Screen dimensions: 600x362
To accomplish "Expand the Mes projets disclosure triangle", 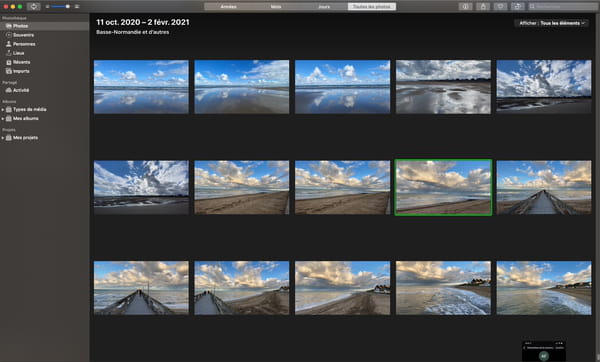I will point(3,138).
